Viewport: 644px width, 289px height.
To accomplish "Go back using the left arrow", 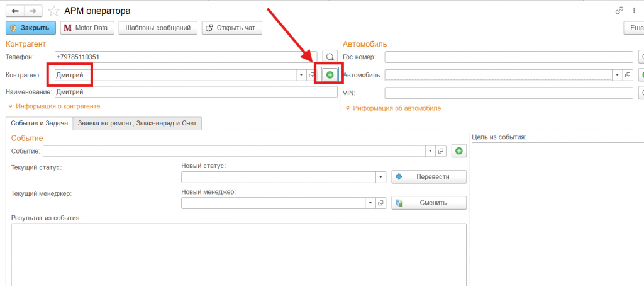I will 15,11.
